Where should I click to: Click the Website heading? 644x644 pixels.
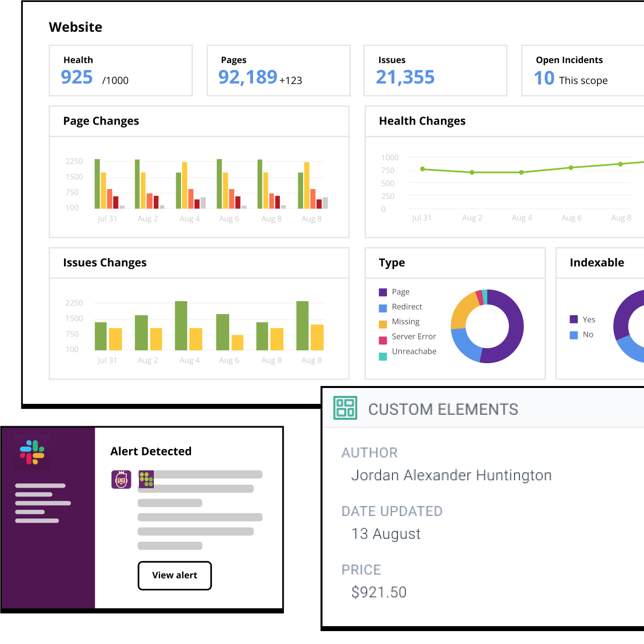click(x=75, y=27)
